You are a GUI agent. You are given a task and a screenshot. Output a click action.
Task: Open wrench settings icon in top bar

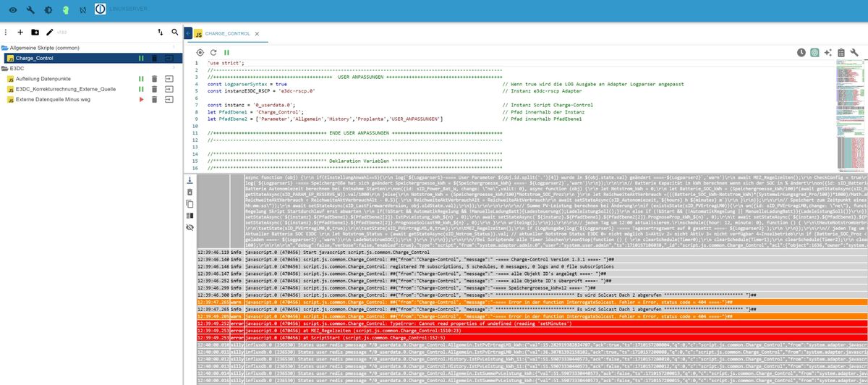coord(30,10)
